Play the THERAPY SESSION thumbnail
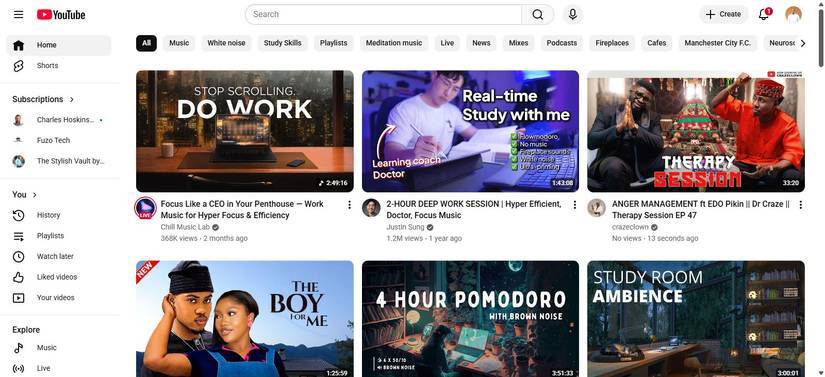 [696, 131]
